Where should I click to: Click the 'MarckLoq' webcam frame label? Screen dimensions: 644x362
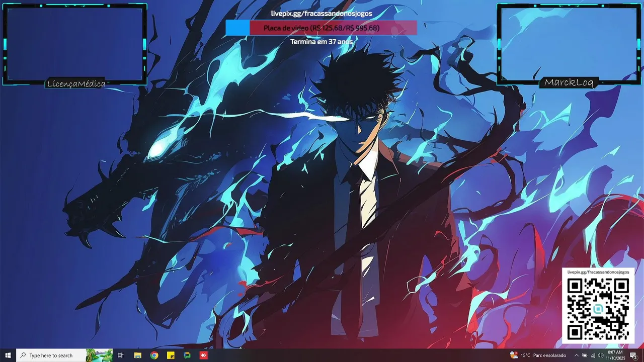pos(569,82)
